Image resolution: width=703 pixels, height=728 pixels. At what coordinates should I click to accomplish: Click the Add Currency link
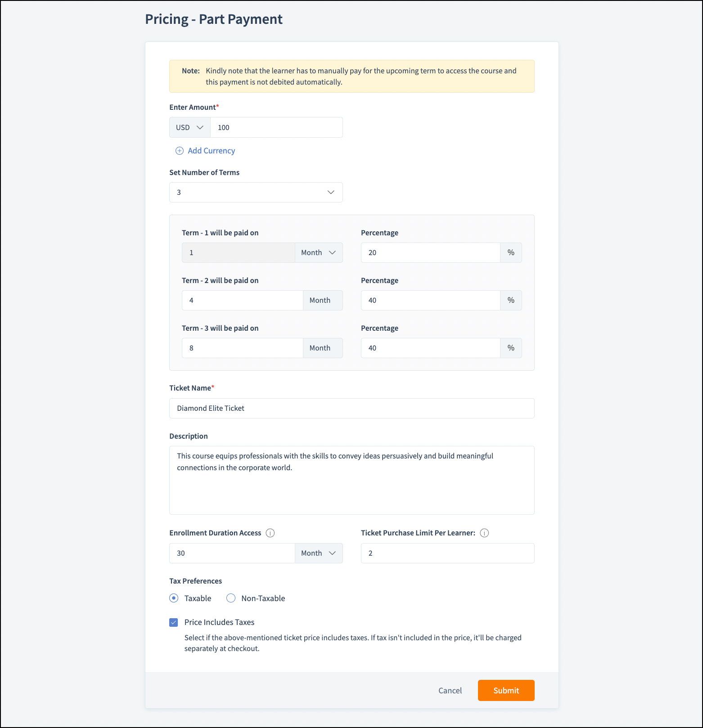pos(211,151)
